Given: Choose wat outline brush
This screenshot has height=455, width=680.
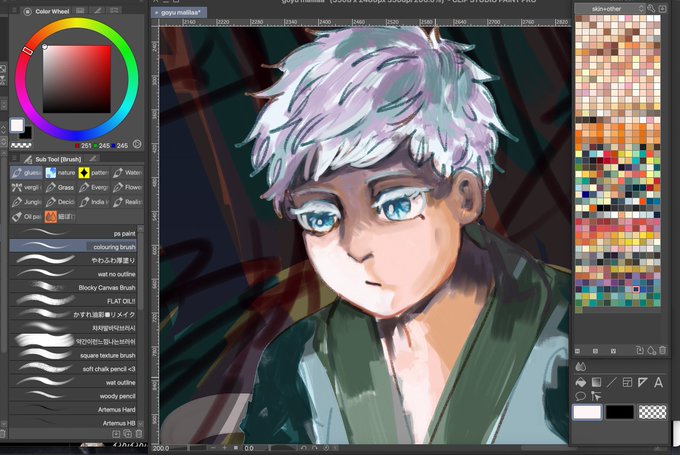Looking at the screenshot, I should [73, 382].
